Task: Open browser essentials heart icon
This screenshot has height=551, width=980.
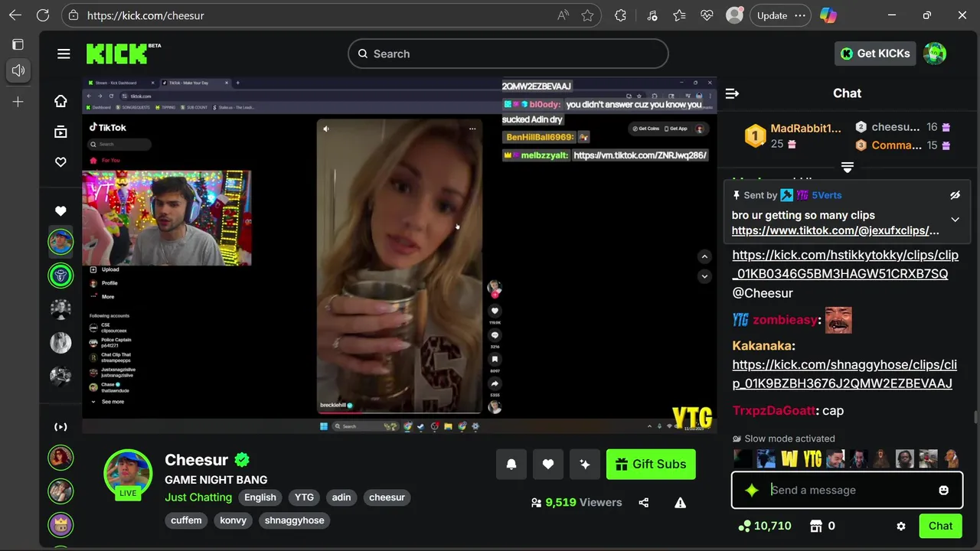Action: pyautogui.click(x=707, y=15)
